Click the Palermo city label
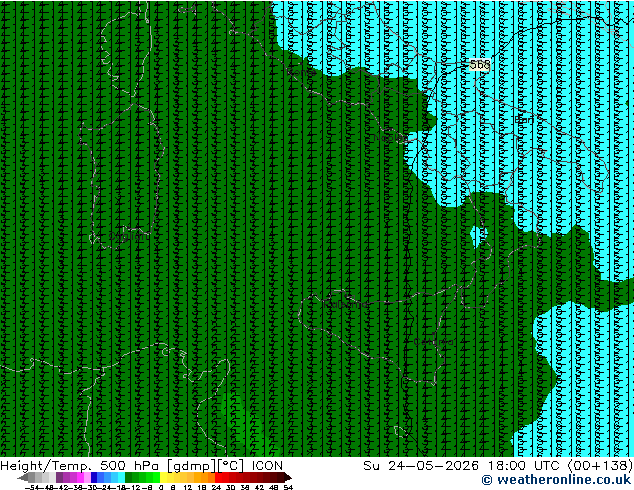The width and height of the screenshot is (634, 490). [x=346, y=304]
